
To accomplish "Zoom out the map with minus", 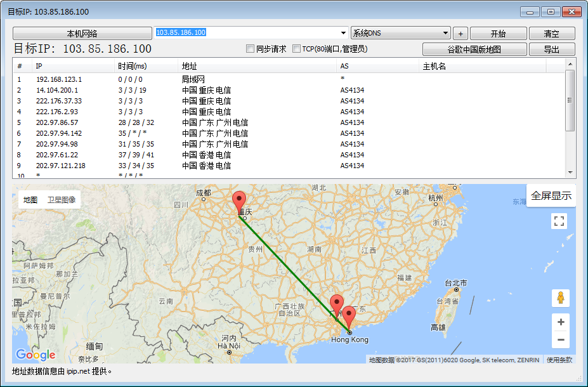I will pos(561,340).
